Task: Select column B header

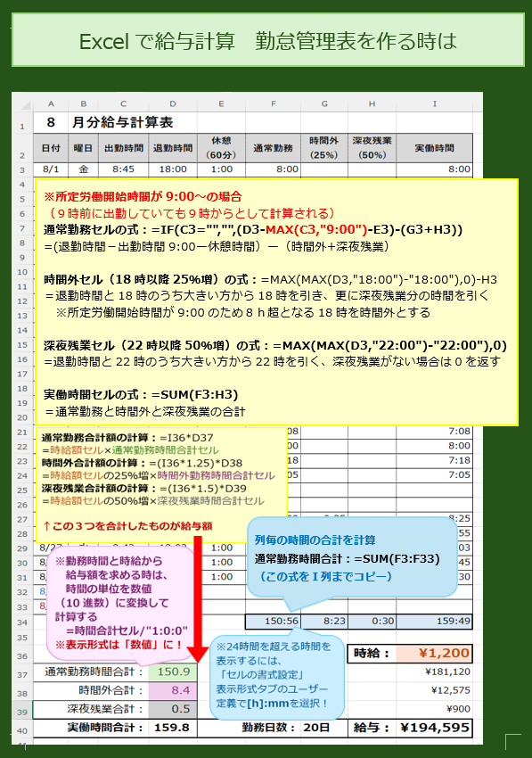Action: [84, 104]
